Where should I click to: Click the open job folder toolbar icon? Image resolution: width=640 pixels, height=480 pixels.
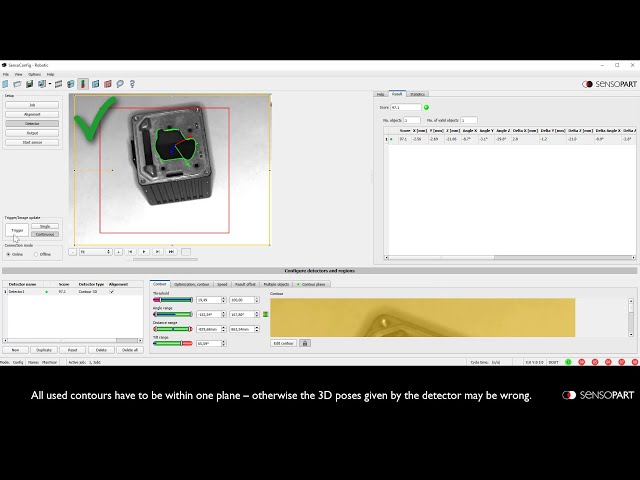pos(17,84)
